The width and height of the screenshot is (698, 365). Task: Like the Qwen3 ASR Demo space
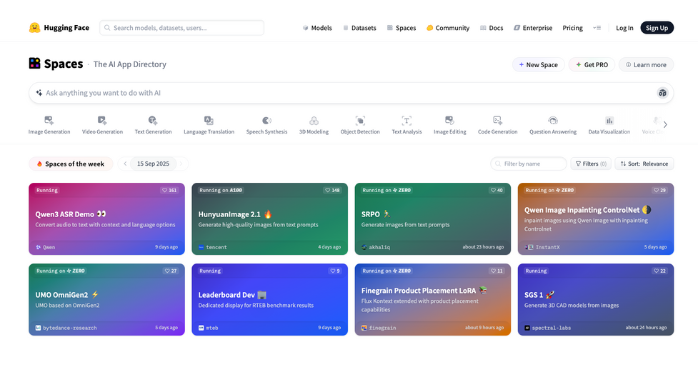(x=169, y=190)
